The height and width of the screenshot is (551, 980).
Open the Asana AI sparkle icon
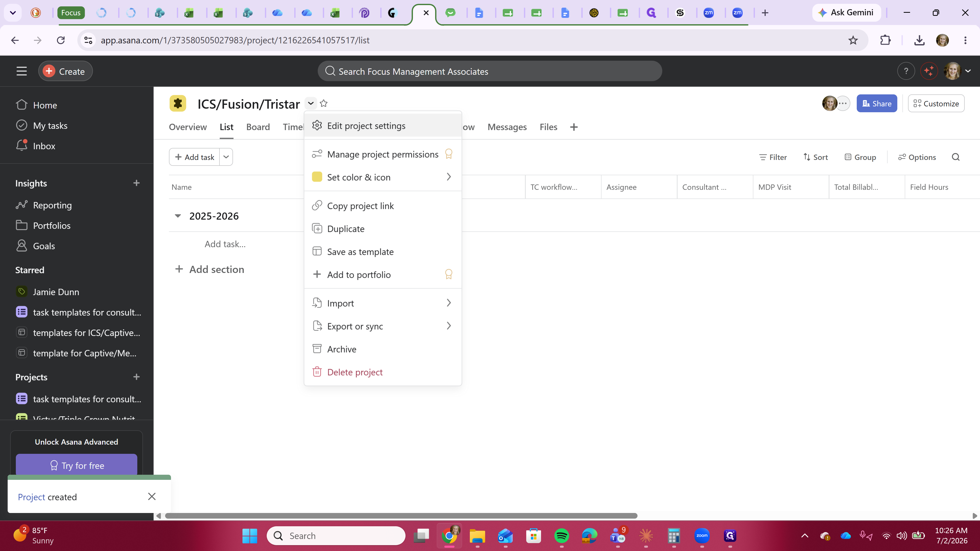click(x=929, y=71)
